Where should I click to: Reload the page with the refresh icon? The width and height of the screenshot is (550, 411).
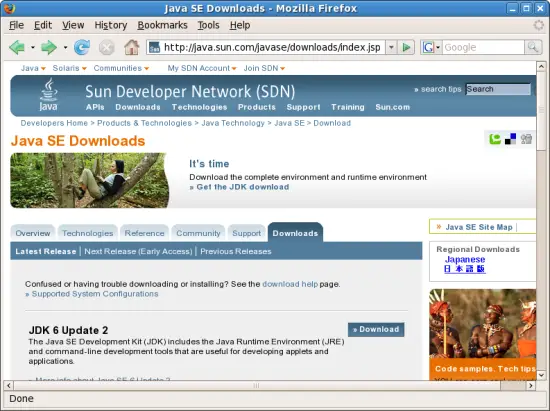tap(82, 47)
